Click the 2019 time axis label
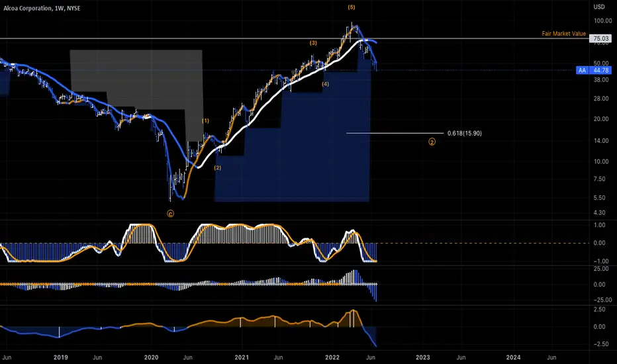 (61, 357)
